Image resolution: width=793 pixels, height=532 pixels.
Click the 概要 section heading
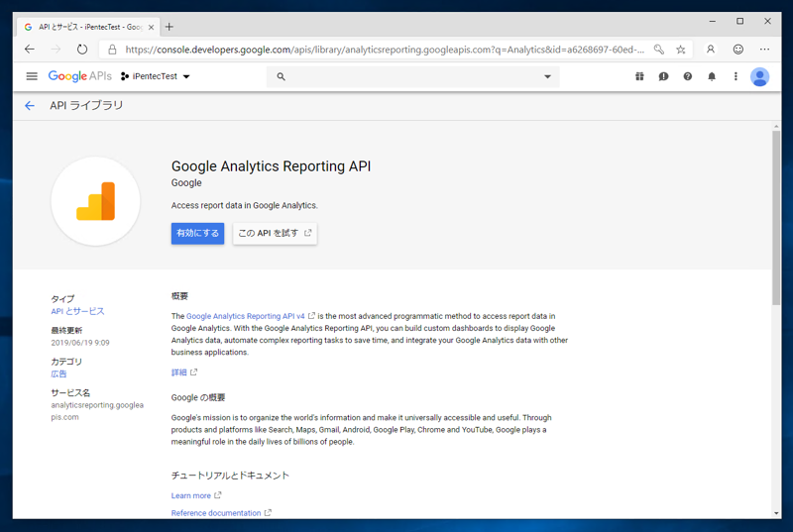click(179, 296)
